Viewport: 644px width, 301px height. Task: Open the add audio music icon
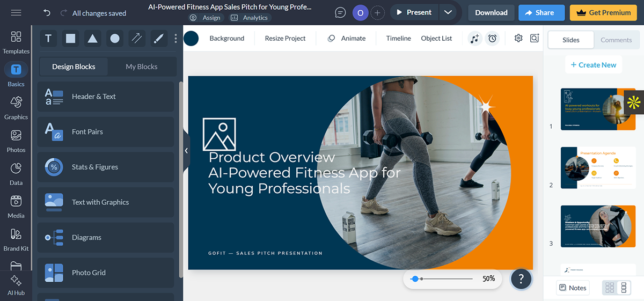point(474,39)
